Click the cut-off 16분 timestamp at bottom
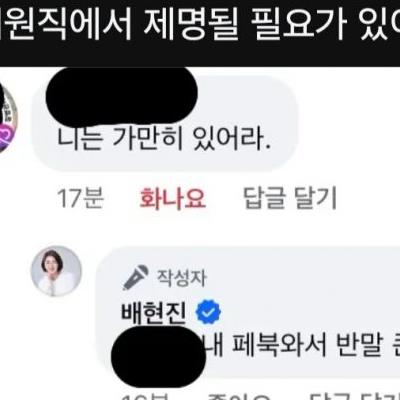The width and height of the screenshot is (400, 400). [143, 397]
